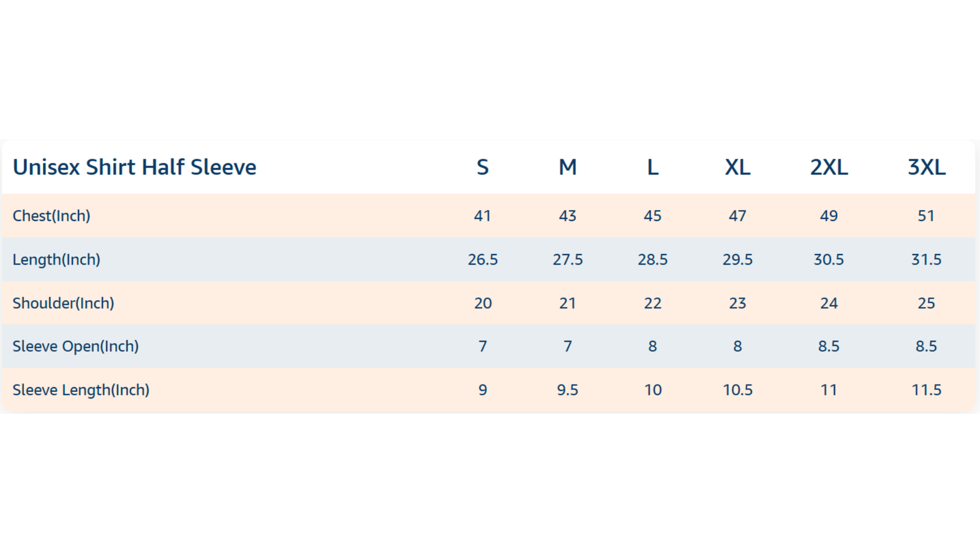Click the Shoulder(Inch) row label
This screenshot has width=980, height=551.
click(x=63, y=303)
